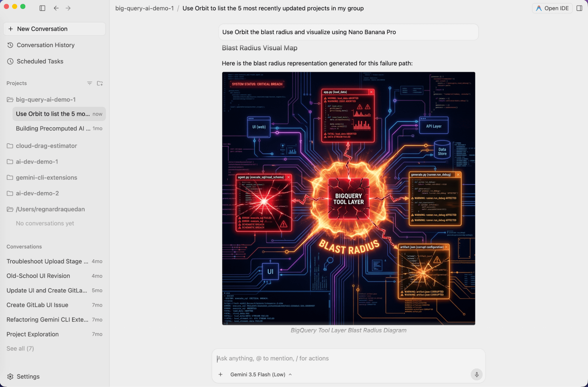The image size is (588, 387).
Task: Click the 'Blast Radius Visual Map' heading
Action: (259, 48)
